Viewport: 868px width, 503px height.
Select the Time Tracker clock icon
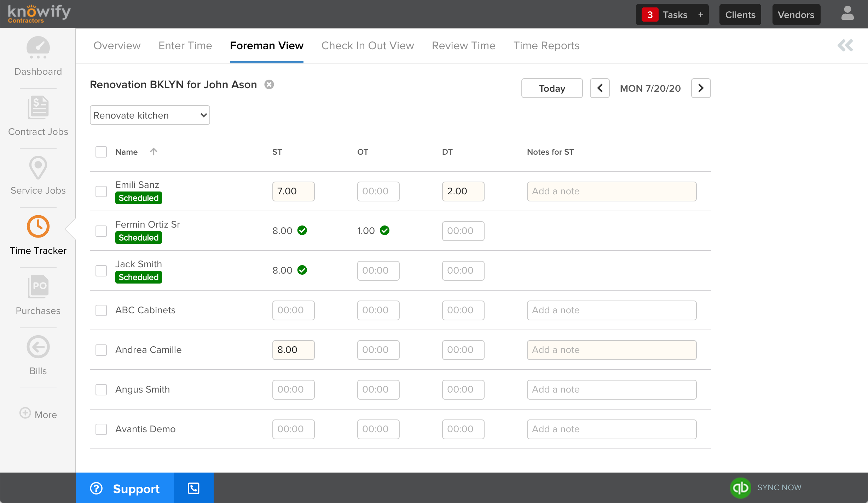click(x=38, y=227)
